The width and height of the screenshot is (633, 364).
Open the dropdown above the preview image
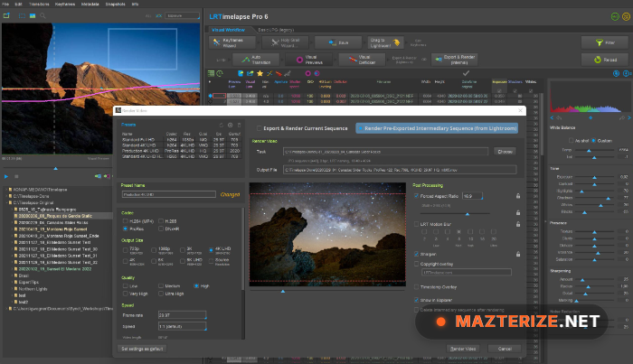pos(184,15)
